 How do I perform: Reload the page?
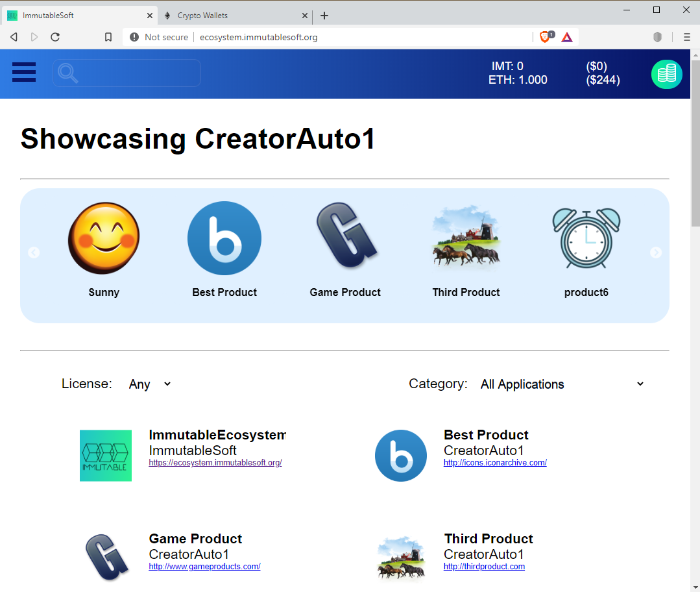(x=55, y=37)
